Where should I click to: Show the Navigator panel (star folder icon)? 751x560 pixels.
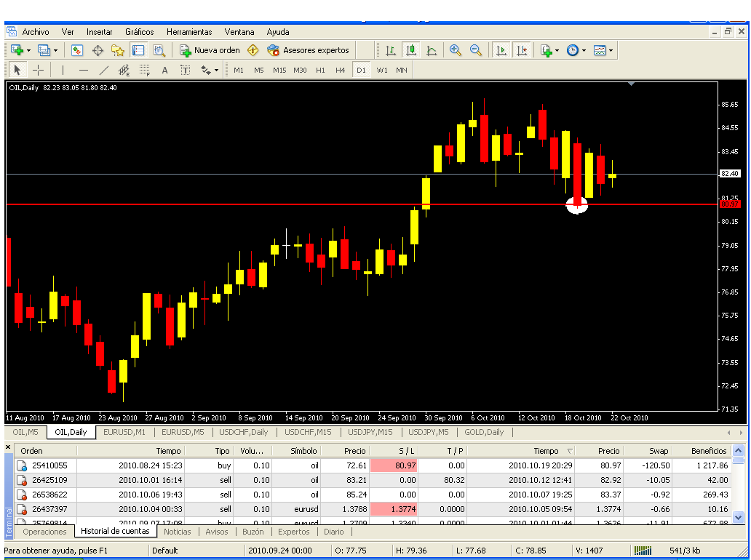[118, 50]
